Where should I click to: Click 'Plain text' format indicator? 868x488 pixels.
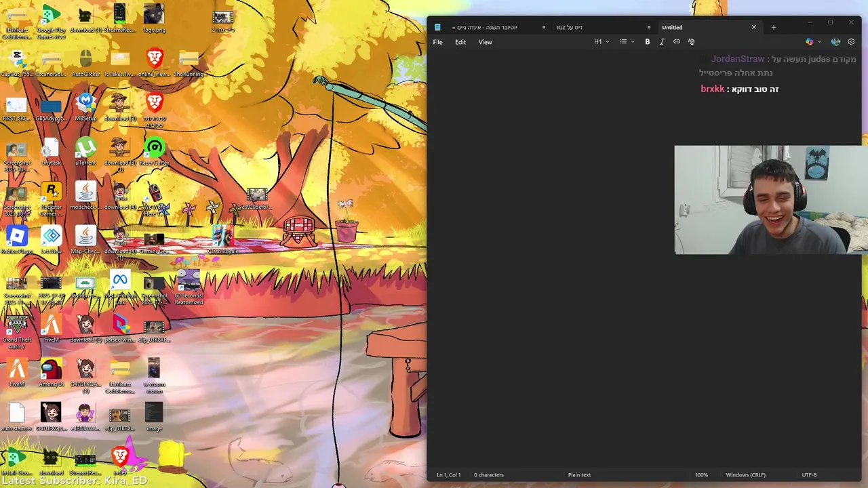(x=579, y=475)
